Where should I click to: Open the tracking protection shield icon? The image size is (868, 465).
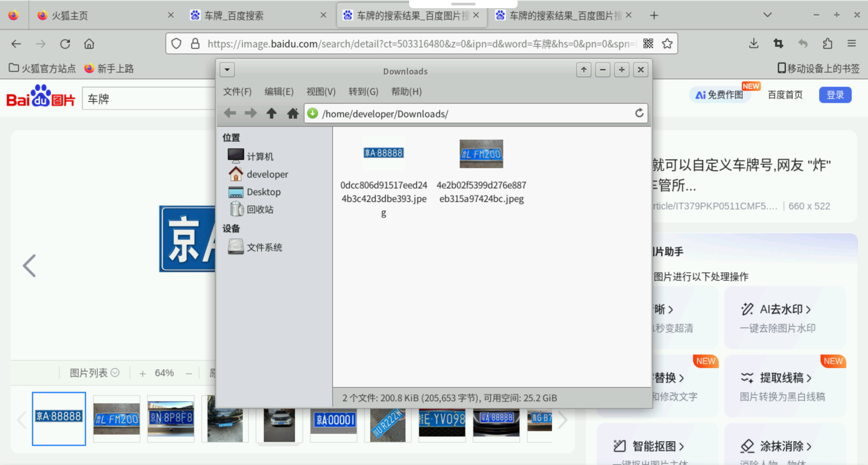pyautogui.click(x=176, y=43)
